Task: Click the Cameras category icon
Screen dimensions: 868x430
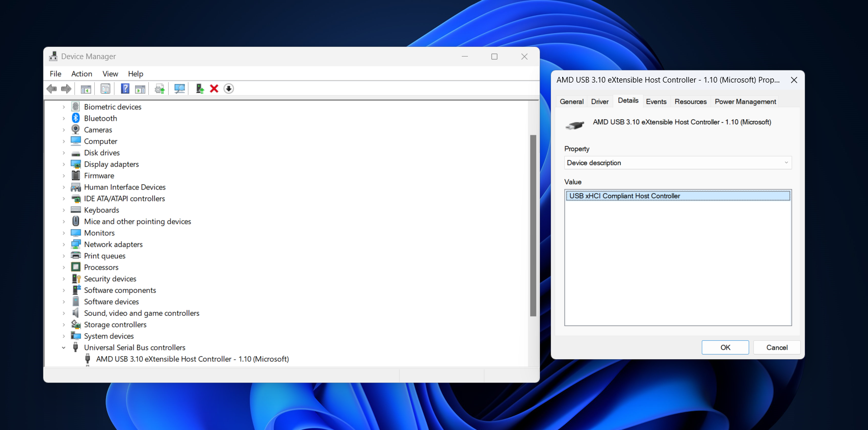Action: (x=76, y=129)
